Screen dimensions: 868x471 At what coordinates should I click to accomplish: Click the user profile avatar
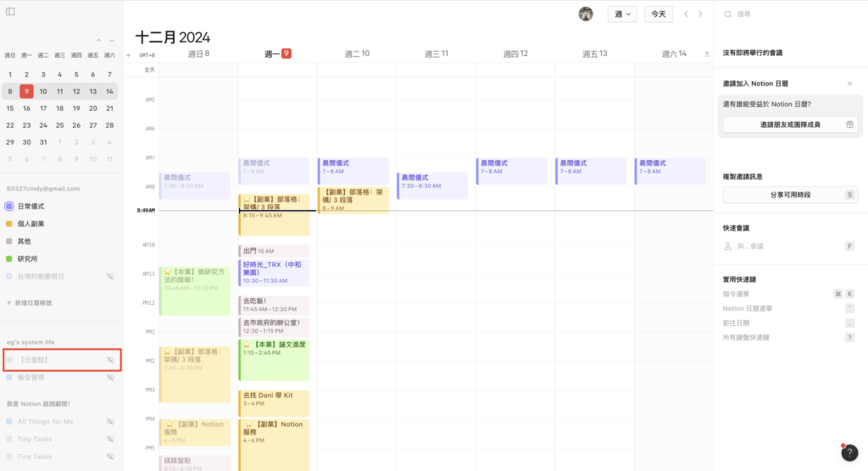[586, 14]
